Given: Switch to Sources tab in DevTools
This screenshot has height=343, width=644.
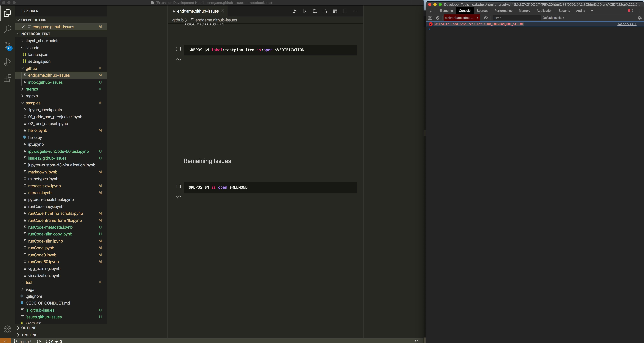Looking at the screenshot, I should click(482, 11).
